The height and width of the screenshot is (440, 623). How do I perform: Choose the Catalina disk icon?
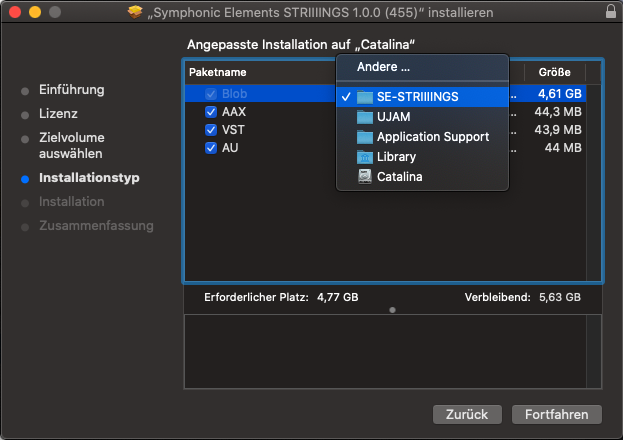pos(365,176)
